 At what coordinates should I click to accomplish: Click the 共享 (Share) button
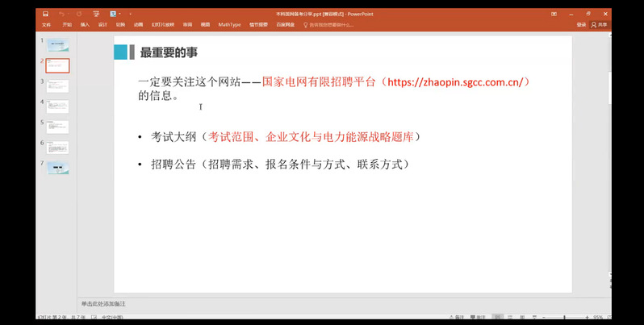pyautogui.click(x=600, y=25)
